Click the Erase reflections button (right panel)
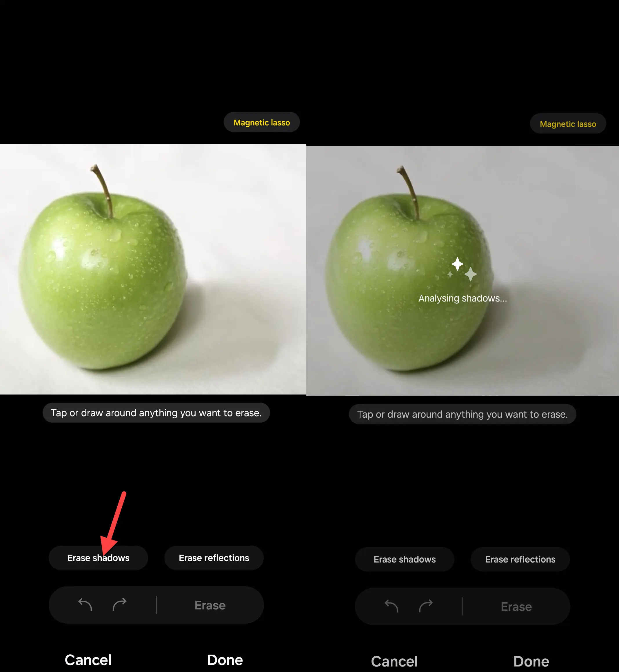 click(520, 559)
